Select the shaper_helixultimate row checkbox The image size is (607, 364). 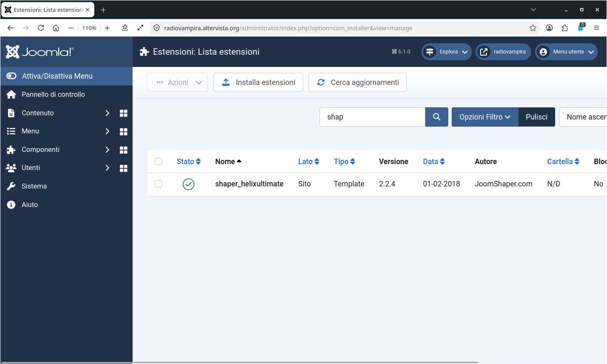pyautogui.click(x=159, y=184)
